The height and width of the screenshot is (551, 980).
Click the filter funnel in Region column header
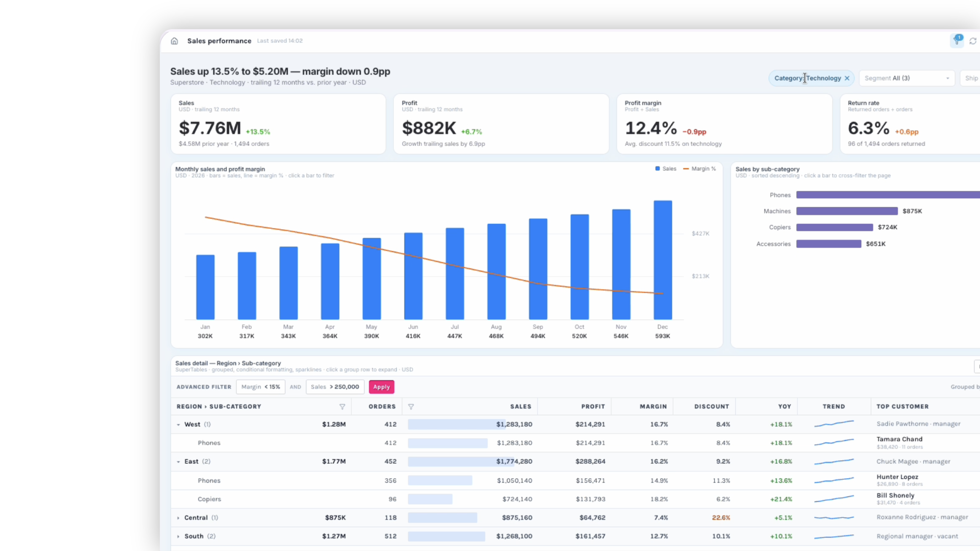pyautogui.click(x=342, y=407)
